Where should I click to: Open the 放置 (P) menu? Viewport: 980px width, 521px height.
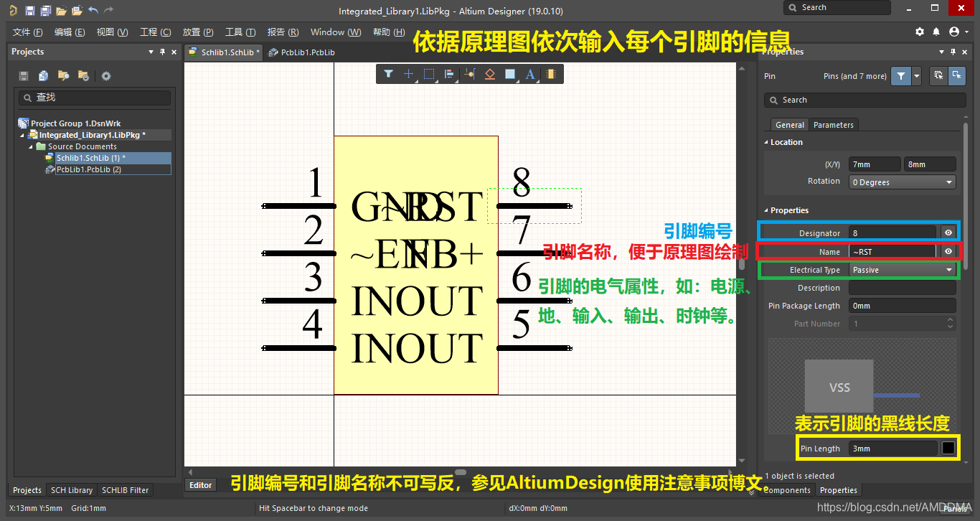pos(198,32)
